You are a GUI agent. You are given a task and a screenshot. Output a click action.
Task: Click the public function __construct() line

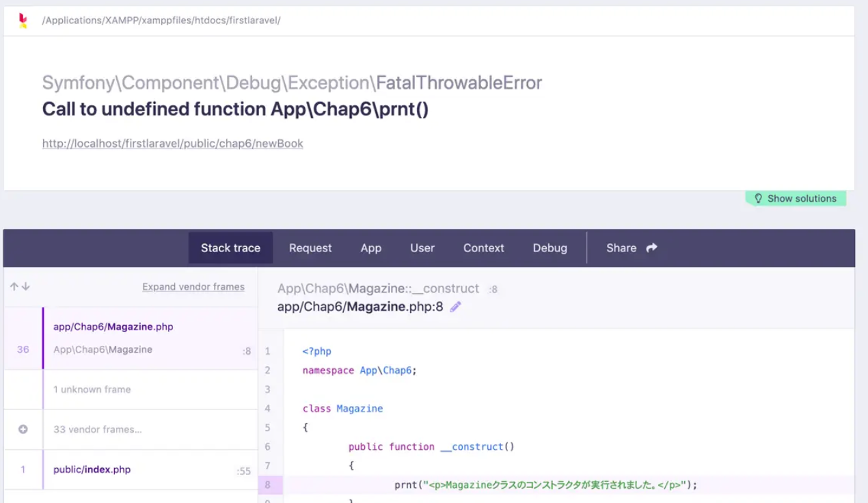(431, 447)
